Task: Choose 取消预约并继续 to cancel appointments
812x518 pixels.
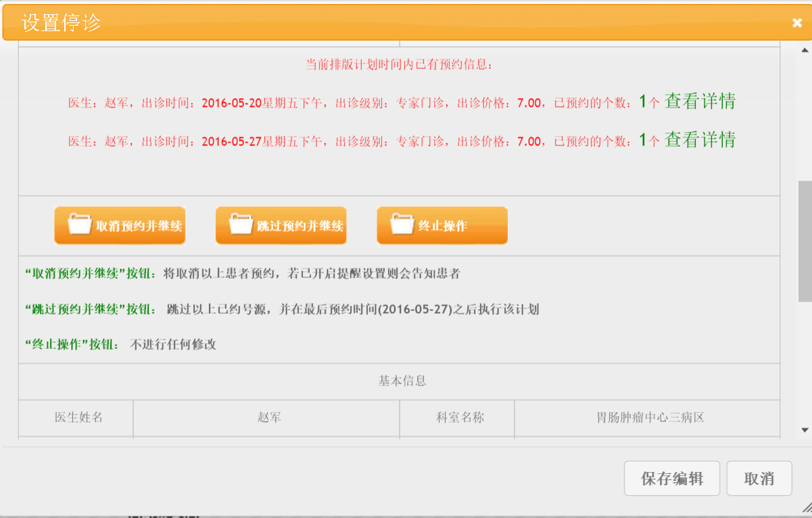Action: 120,225
